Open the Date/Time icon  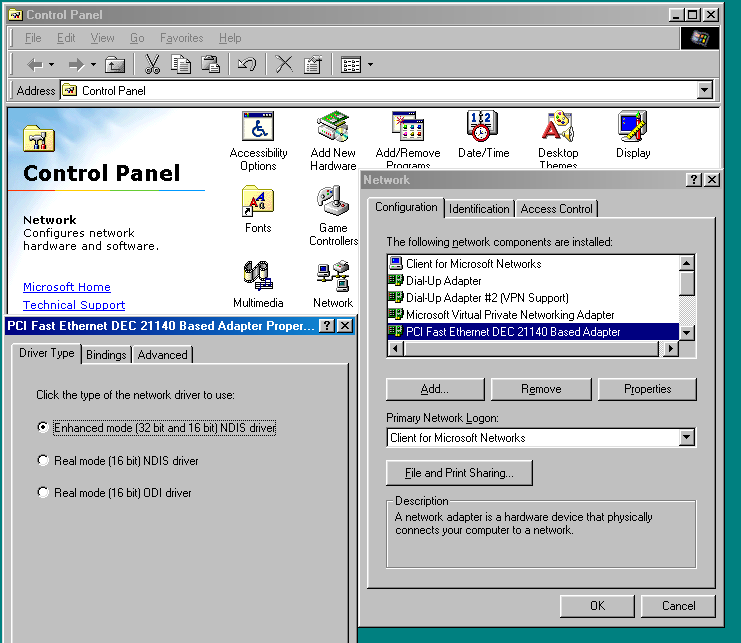click(x=483, y=127)
